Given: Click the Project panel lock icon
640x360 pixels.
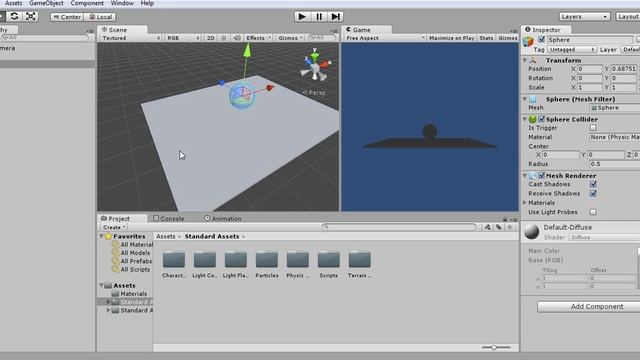Looking at the screenshot, I should pos(505,219).
